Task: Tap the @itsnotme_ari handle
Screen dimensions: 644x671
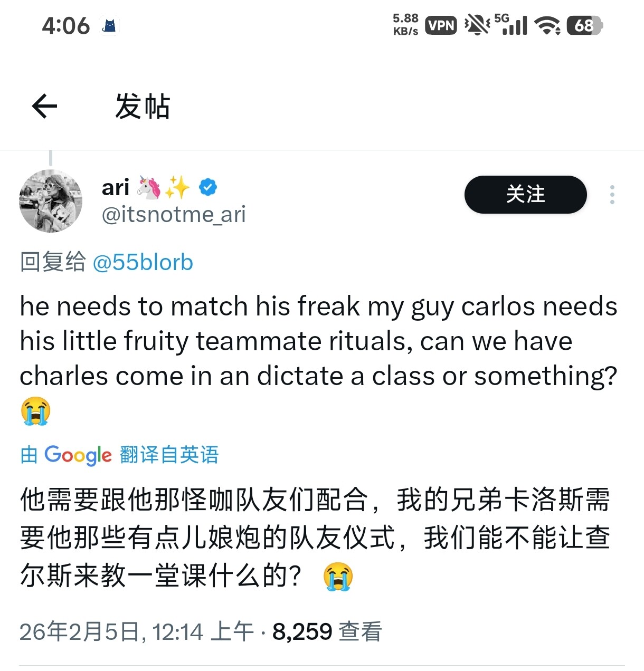Action: 173,215
